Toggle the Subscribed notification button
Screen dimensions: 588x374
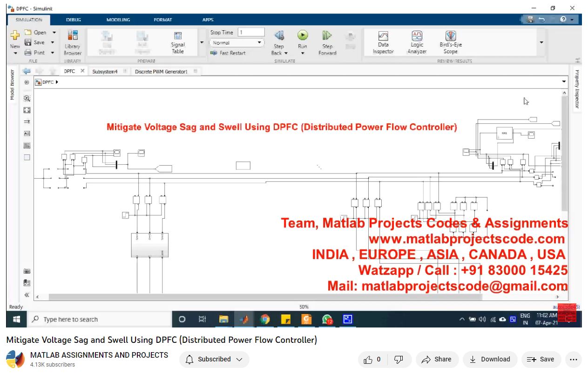point(214,359)
